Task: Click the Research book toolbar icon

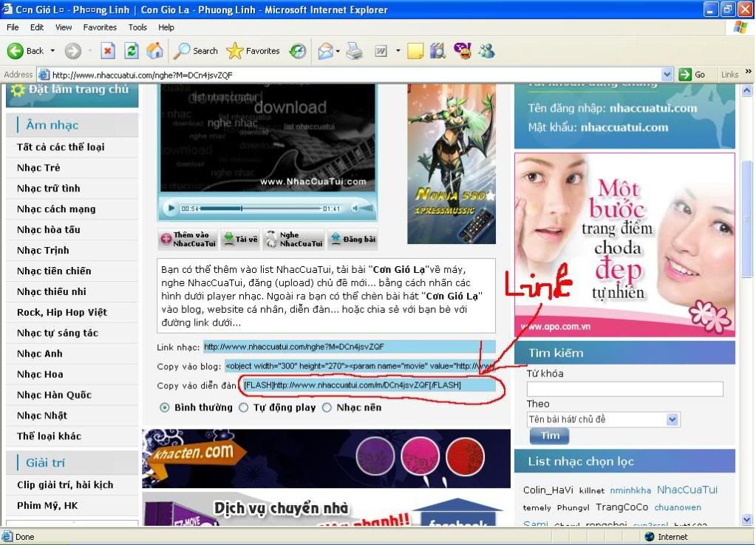Action: coord(437,50)
